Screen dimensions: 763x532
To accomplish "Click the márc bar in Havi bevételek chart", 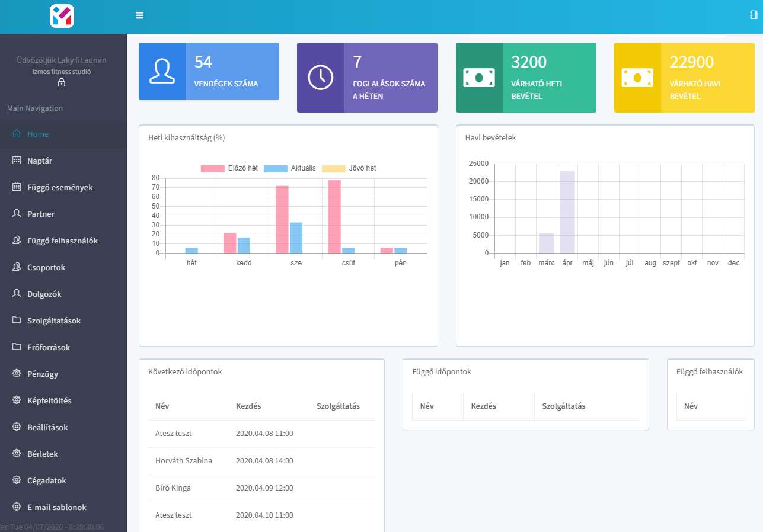I will pos(547,243).
